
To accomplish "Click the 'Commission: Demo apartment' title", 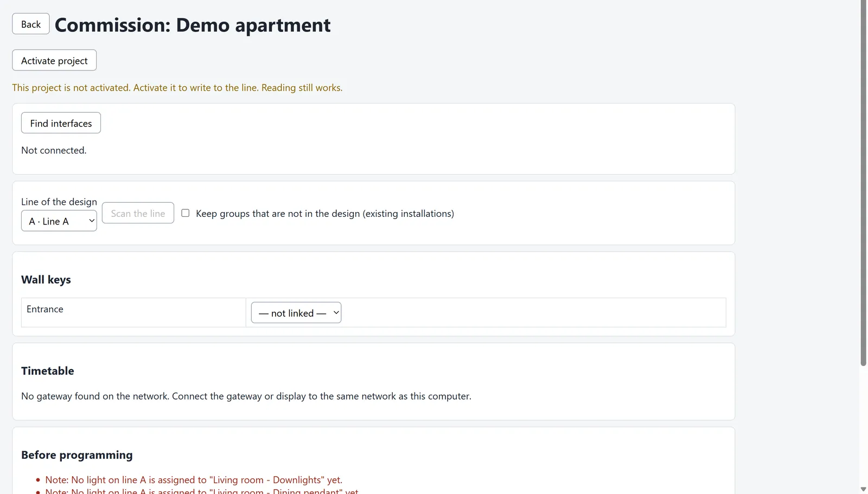I will pos(193,25).
